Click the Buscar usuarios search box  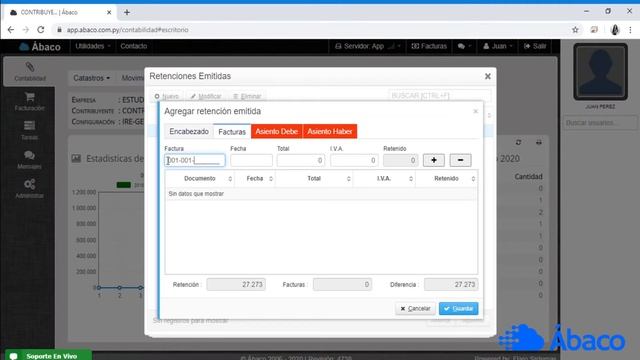[600, 122]
